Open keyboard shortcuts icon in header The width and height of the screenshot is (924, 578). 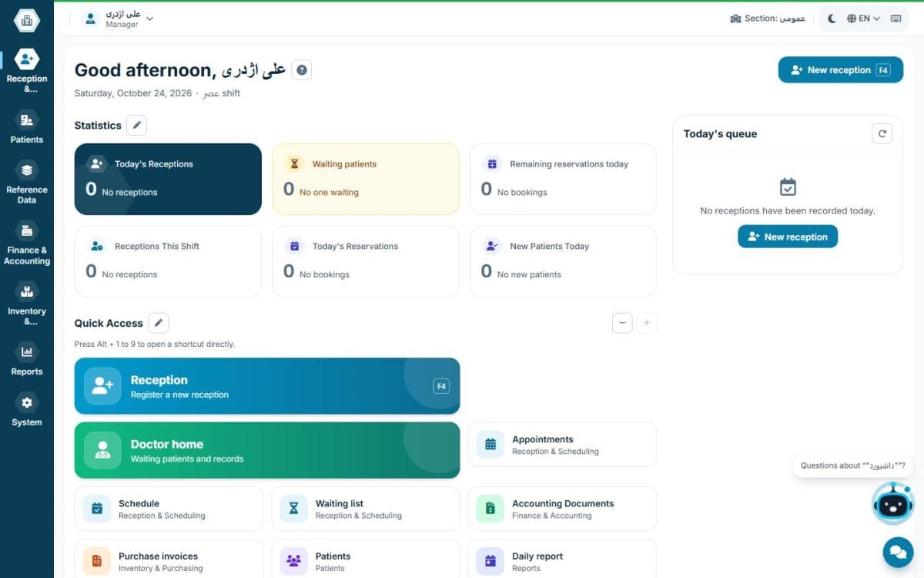[896, 18]
